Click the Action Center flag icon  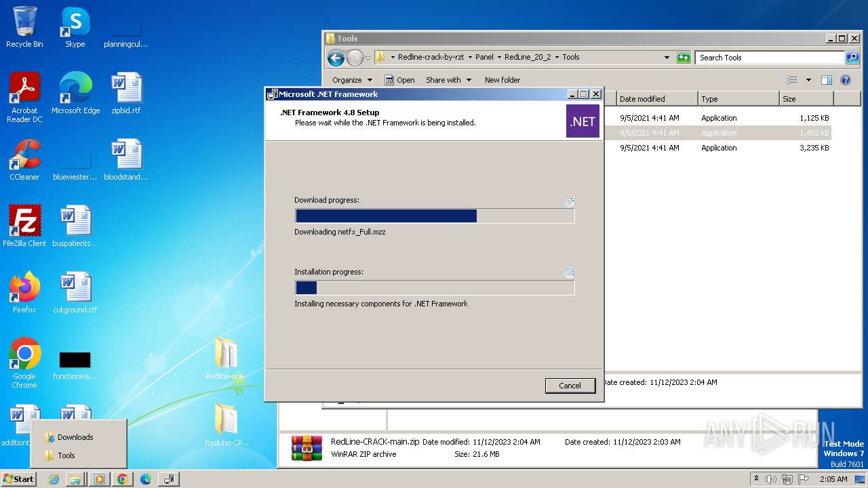pos(804,479)
